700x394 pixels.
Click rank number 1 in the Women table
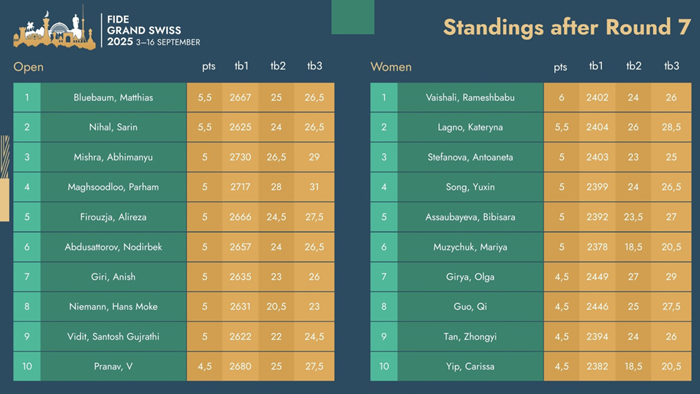384,97
